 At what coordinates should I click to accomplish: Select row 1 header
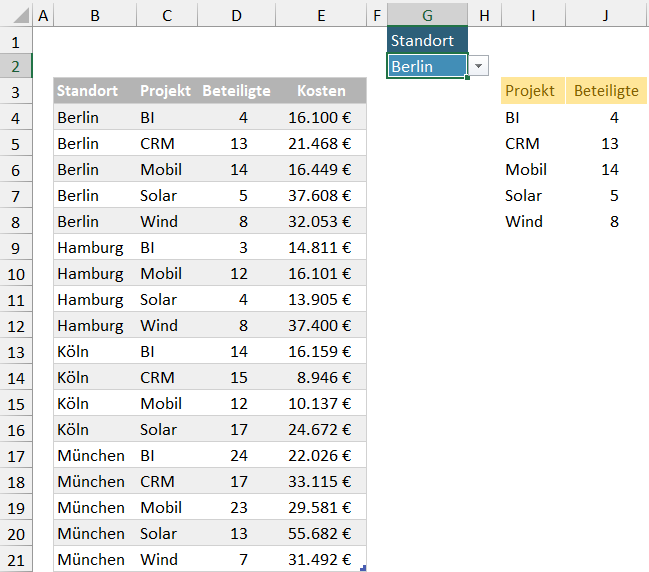16,42
